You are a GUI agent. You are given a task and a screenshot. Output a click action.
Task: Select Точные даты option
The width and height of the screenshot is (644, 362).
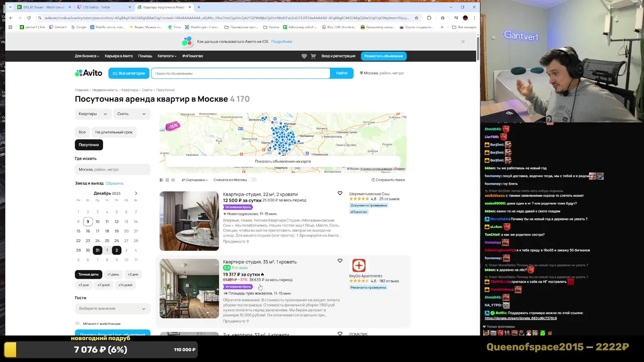coord(89,274)
